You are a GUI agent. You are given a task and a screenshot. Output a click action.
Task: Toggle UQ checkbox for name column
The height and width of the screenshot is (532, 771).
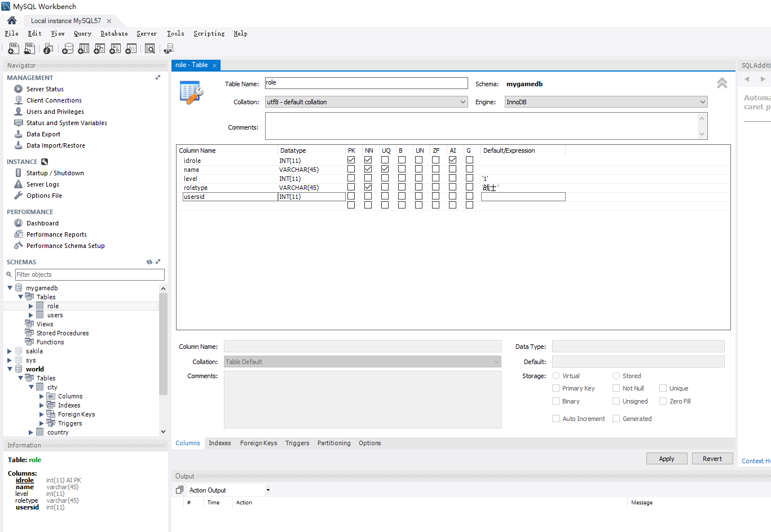coord(385,169)
